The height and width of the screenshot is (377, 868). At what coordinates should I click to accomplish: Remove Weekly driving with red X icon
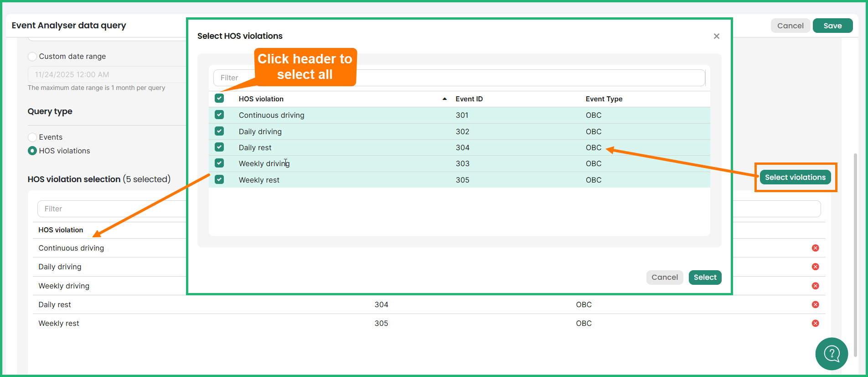point(815,286)
